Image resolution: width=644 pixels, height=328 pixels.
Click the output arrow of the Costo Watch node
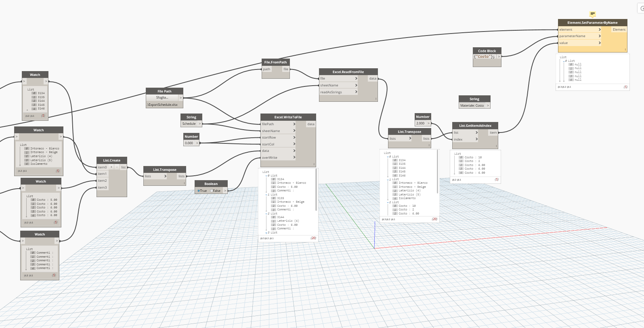pos(59,188)
